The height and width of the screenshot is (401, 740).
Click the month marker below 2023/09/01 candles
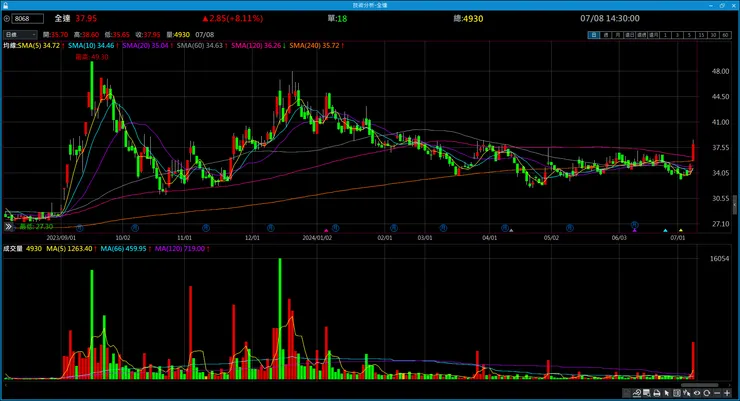[80, 228]
